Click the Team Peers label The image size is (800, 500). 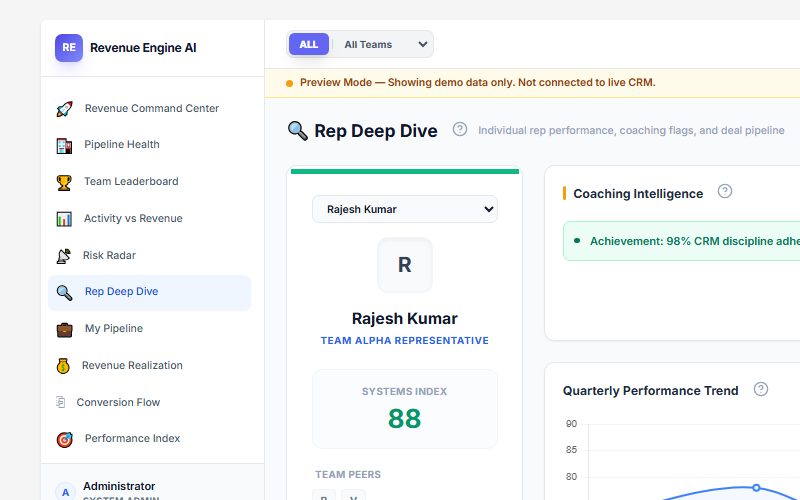348,474
